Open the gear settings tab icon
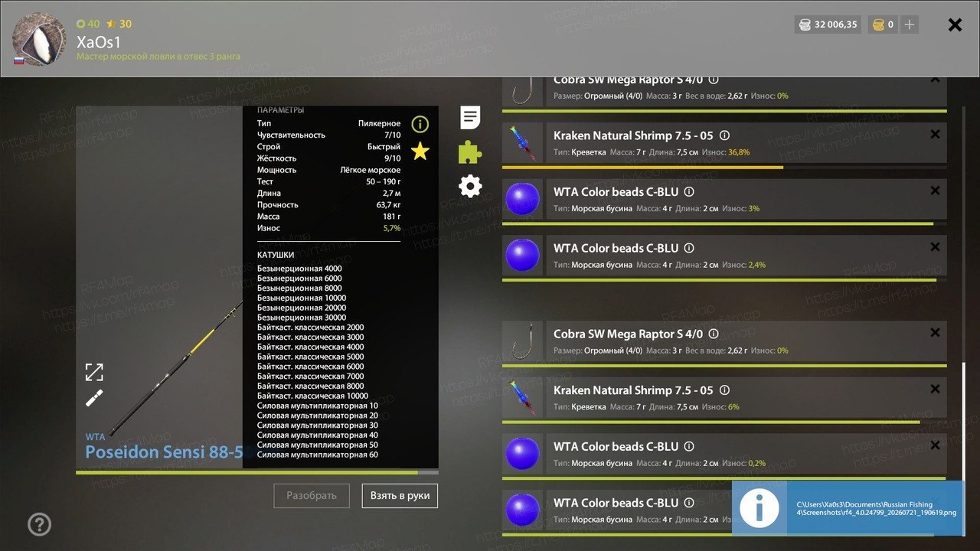 pos(470,186)
